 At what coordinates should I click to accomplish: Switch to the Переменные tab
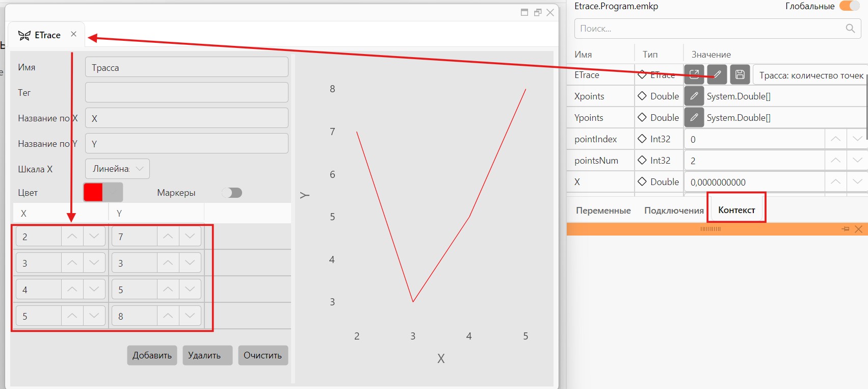point(603,211)
